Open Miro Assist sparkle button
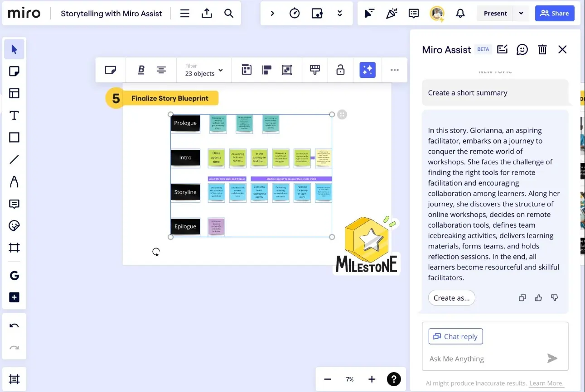Viewport: 585px width, 392px height. tap(367, 70)
